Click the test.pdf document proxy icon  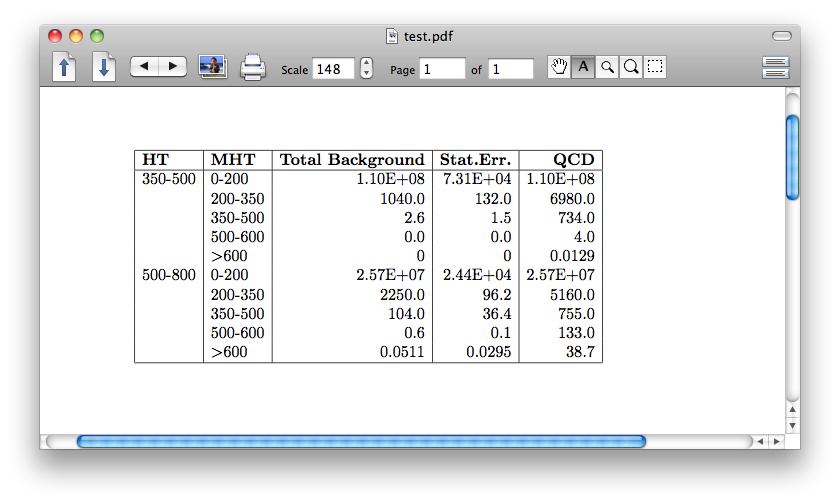coord(392,36)
